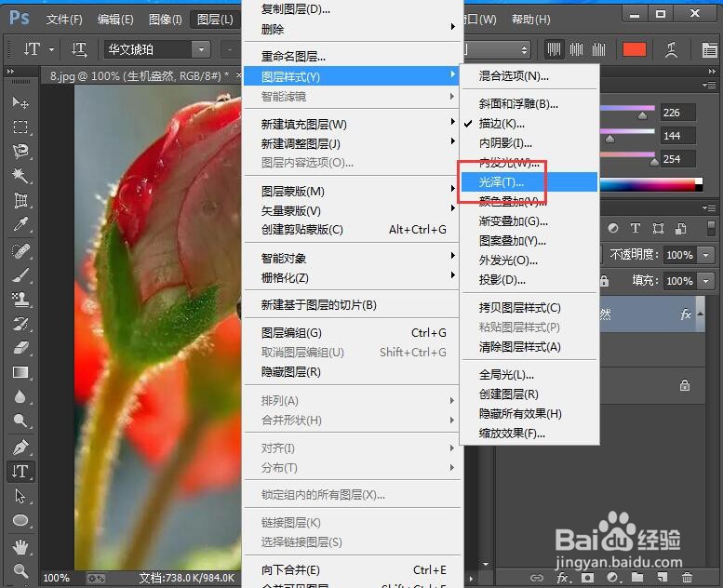
Task: Select bottom text alignment button
Action: click(598, 49)
